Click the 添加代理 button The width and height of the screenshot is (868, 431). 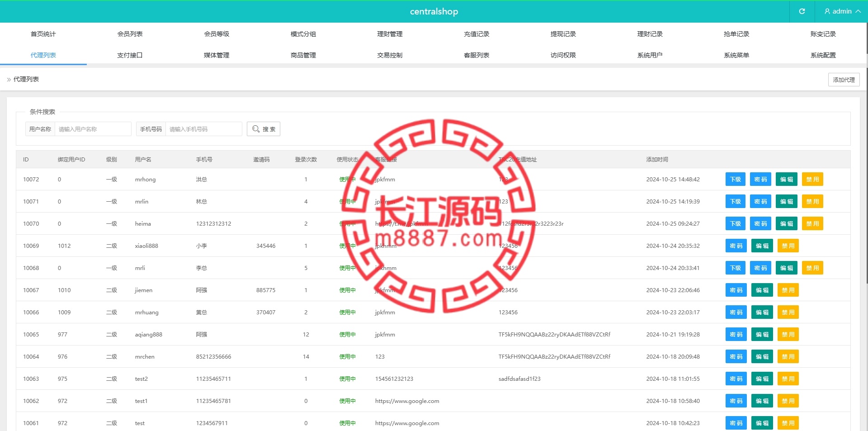click(844, 80)
